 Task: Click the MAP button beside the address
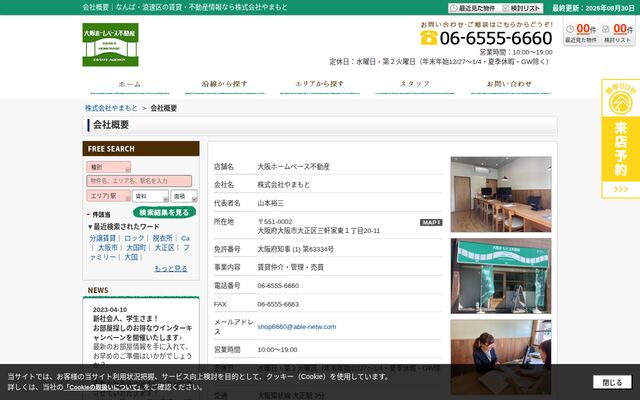(431, 222)
